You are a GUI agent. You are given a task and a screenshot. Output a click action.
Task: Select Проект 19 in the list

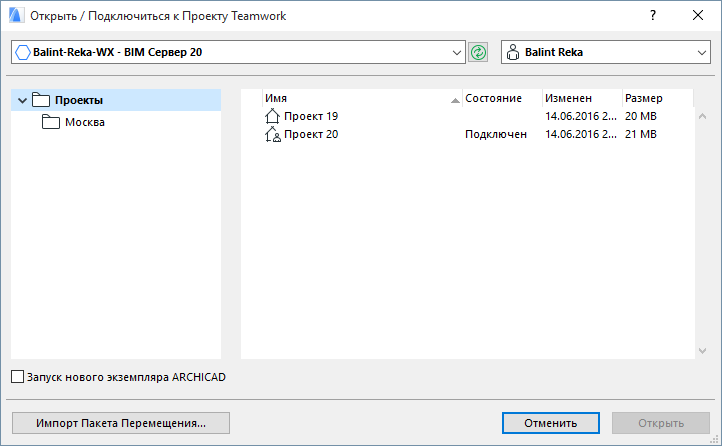coord(311,116)
